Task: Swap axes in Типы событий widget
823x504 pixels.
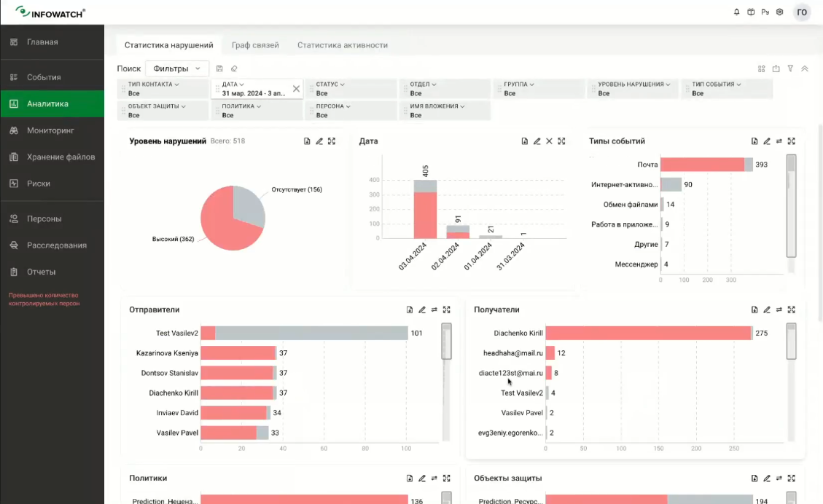Action: click(x=779, y=141)
